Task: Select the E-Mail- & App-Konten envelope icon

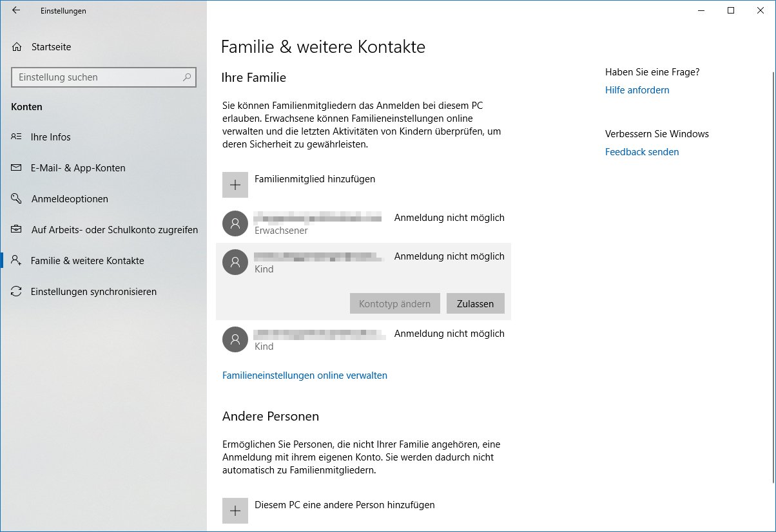Action: click(17, 168)
